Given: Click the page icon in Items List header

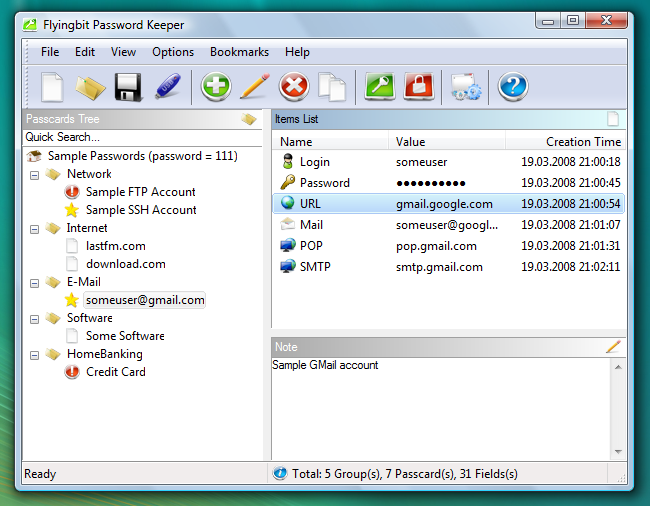Looking at the screenshot, I should point(613,119).
